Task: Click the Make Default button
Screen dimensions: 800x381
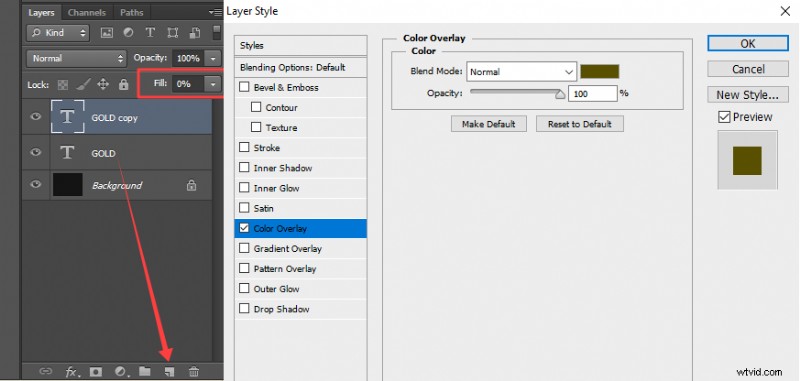Action: (x=489, y=124)
